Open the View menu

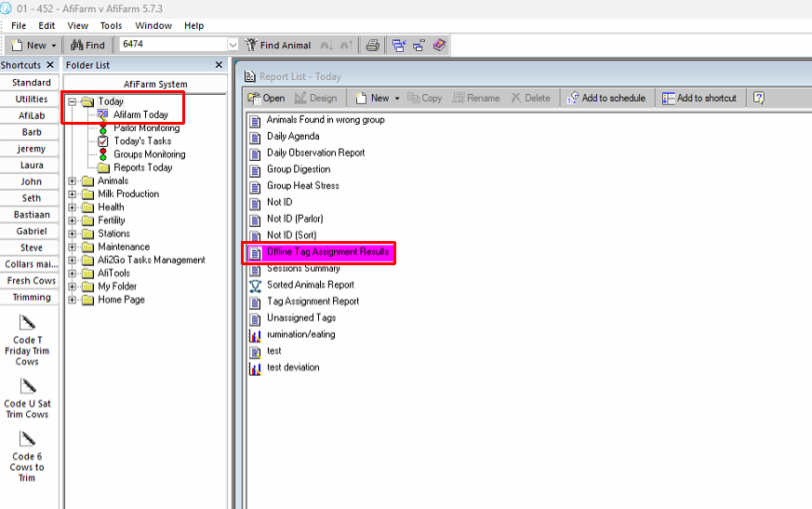pyautogui.click(x=78, y=25)
